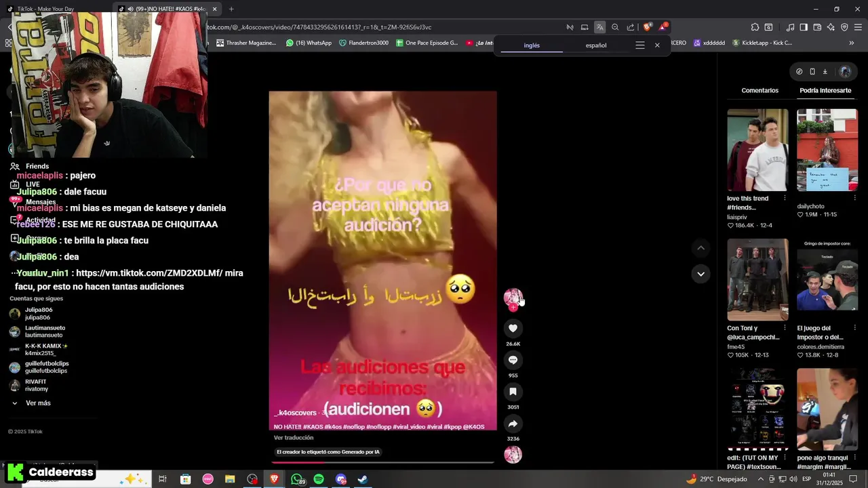
Task: Open Brave Shields lion icon
Action: click(647, 27)
